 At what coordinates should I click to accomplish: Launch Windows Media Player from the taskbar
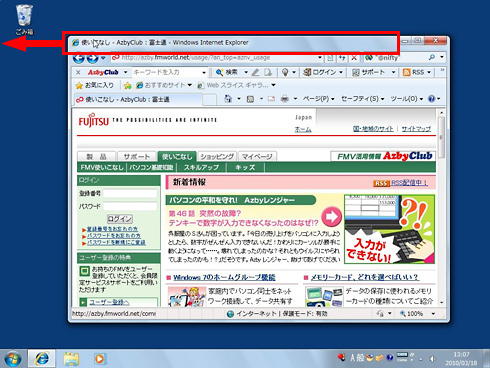click(99, 359)
